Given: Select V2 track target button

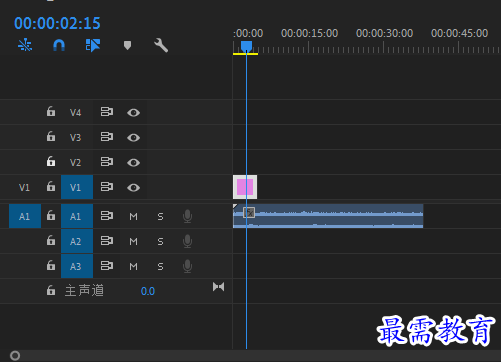Looking at the screenshot, I should (76, 162).
